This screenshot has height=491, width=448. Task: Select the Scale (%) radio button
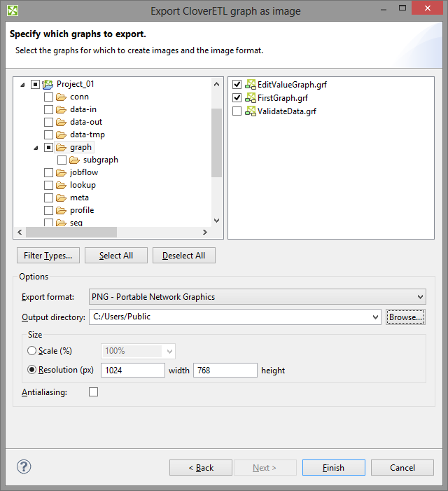point(32,350)
